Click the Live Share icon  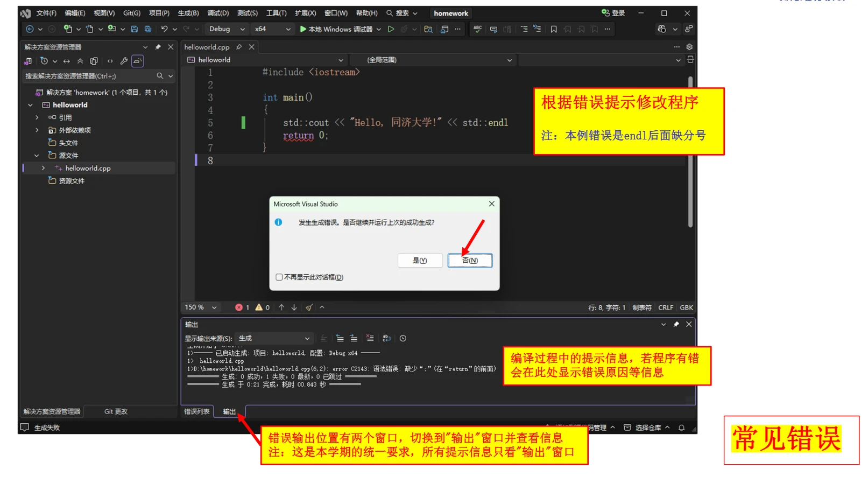(x=688, y=29)
